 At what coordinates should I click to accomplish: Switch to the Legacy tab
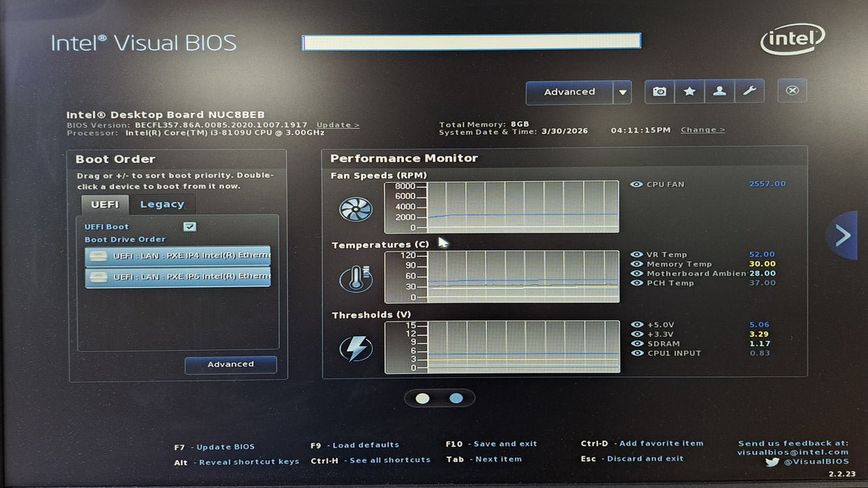tap(162, 204)
